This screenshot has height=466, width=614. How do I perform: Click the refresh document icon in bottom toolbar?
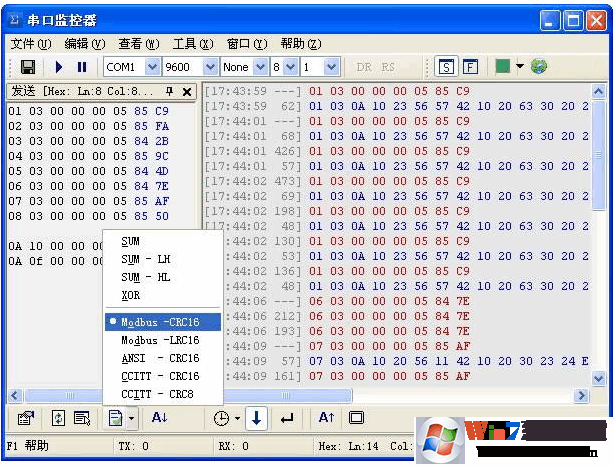pos(58,418)
